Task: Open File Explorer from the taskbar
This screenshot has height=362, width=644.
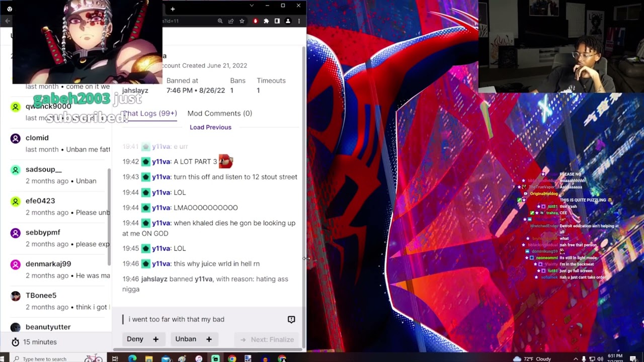Action: click(149, 358)
